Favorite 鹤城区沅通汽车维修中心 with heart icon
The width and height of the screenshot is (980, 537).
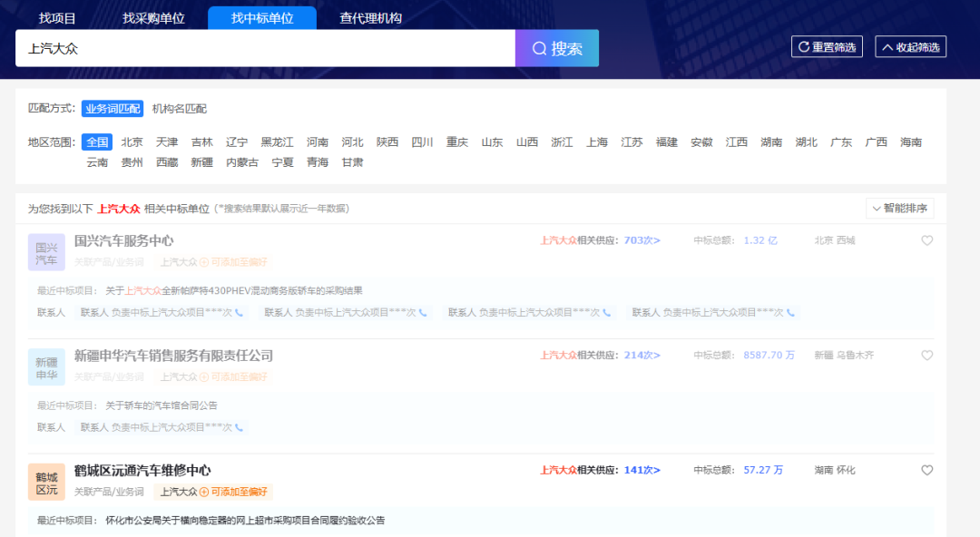(926, 470)
